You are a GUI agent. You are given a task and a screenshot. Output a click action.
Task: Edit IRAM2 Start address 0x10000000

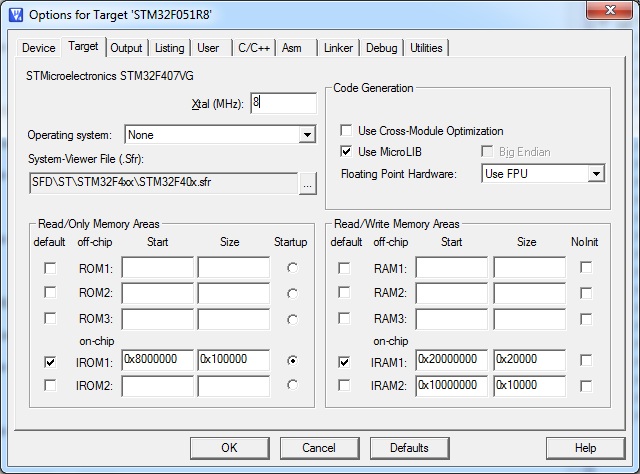pos(451,386)
